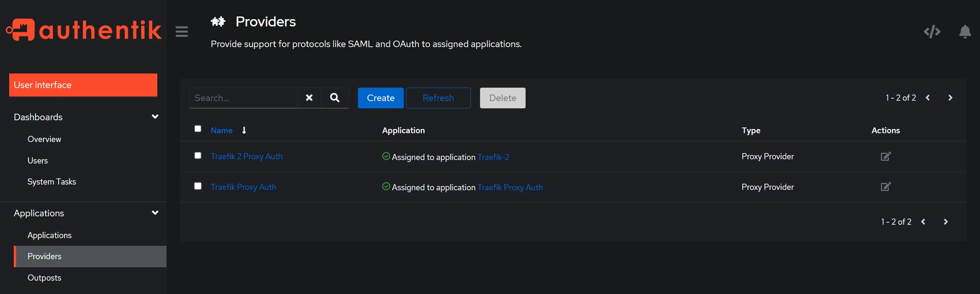Go to next page in top pagination

point(950,98)
